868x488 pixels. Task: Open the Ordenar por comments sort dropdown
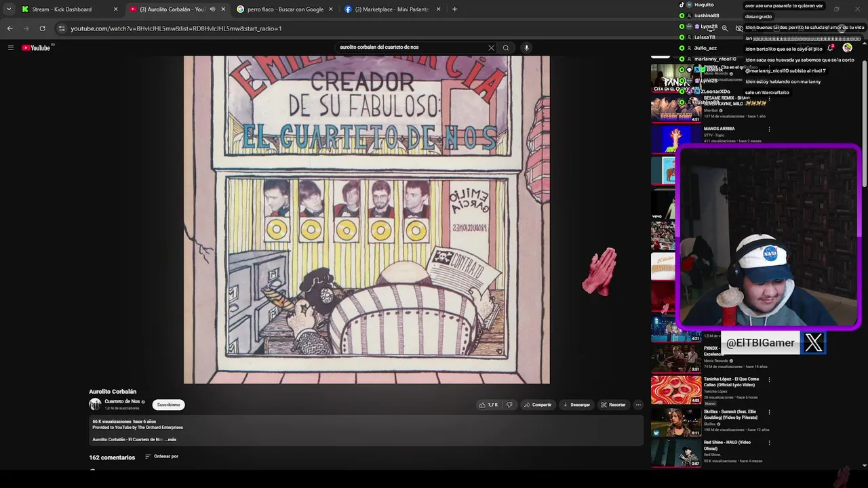[162, 456]
